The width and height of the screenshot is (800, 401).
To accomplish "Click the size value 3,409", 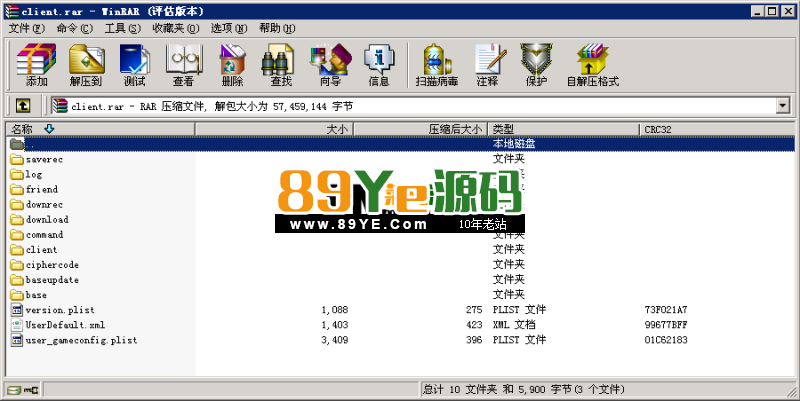I will (x=335, y=340).
